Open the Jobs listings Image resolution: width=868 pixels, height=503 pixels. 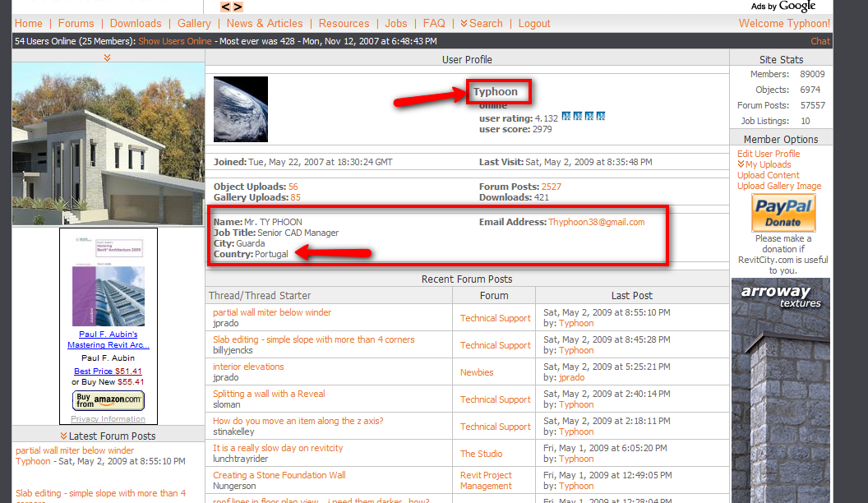396,23
